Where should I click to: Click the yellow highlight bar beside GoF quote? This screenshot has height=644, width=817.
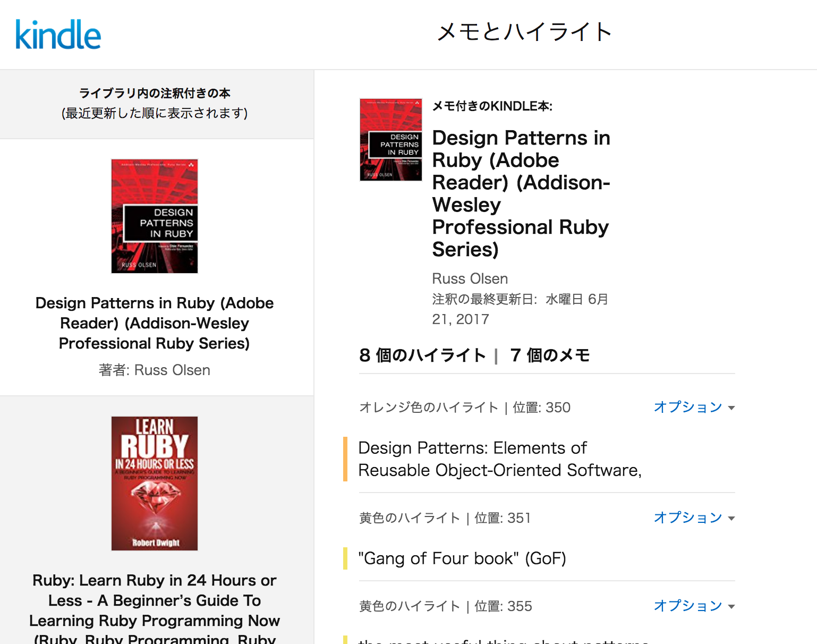tap(346, 558)
